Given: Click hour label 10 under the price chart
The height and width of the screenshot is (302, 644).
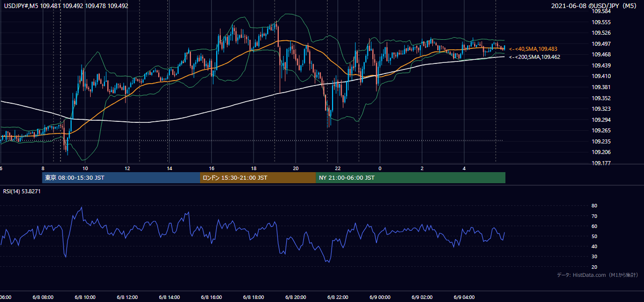Looking at the screenshot, I should coord(85,168).
